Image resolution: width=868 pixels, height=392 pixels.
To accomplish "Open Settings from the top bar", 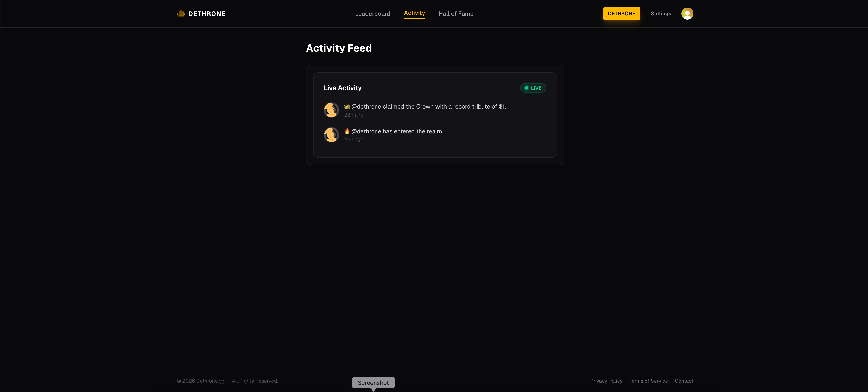I will tap(661, 13).
